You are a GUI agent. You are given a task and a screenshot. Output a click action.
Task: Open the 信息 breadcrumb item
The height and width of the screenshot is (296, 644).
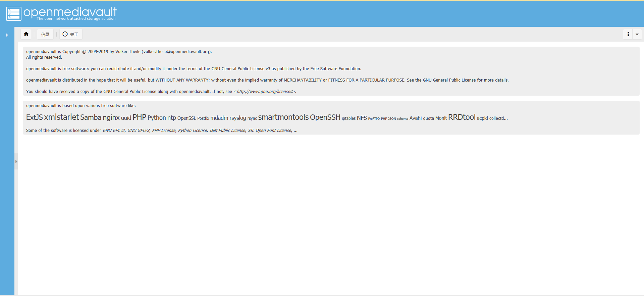coord(45,34)
